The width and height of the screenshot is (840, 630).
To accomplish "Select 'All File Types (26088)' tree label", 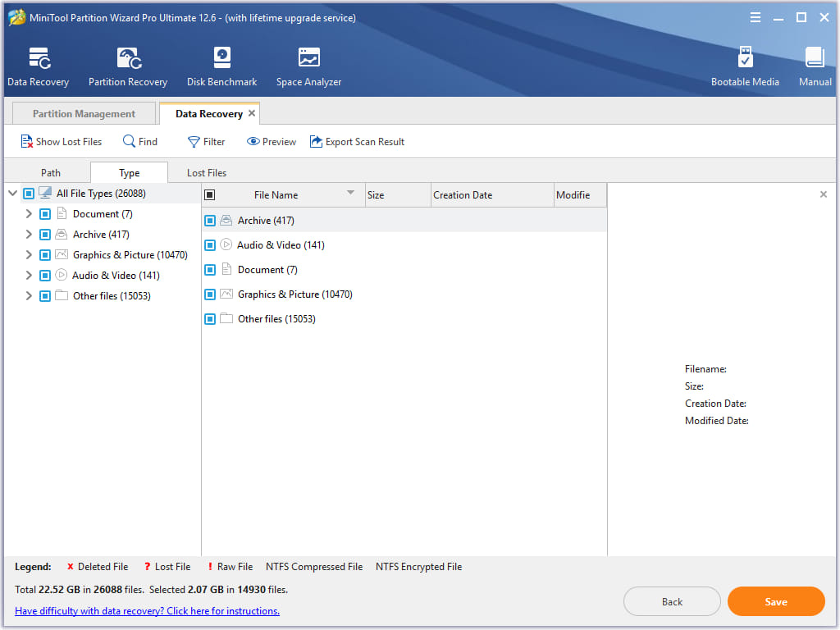I will coord(101,193).
